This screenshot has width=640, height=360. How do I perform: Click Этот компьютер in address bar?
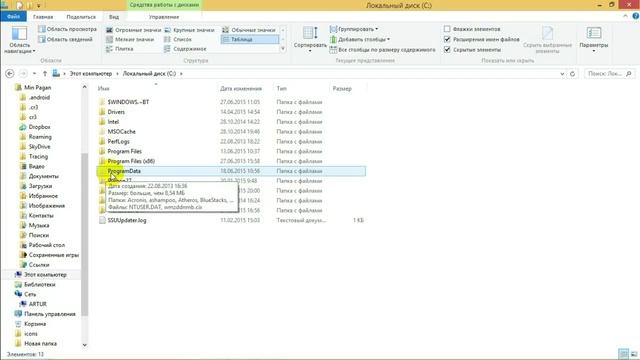(91, 73)
